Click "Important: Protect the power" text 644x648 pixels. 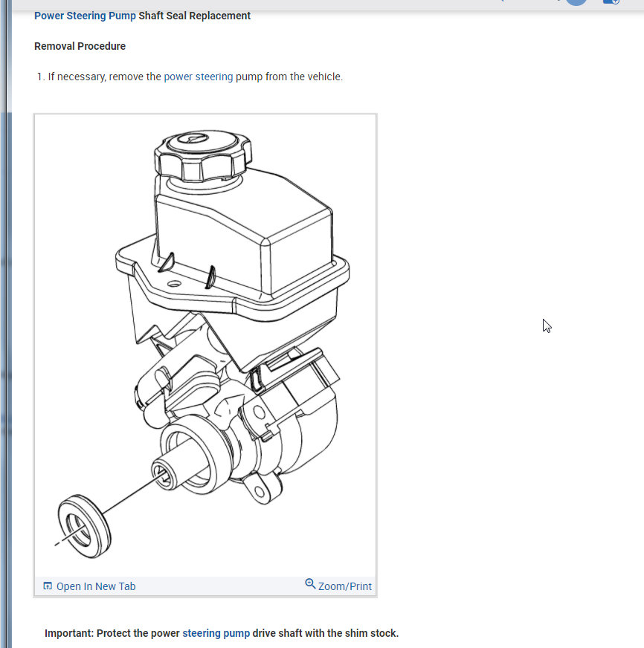pos(112,633)
